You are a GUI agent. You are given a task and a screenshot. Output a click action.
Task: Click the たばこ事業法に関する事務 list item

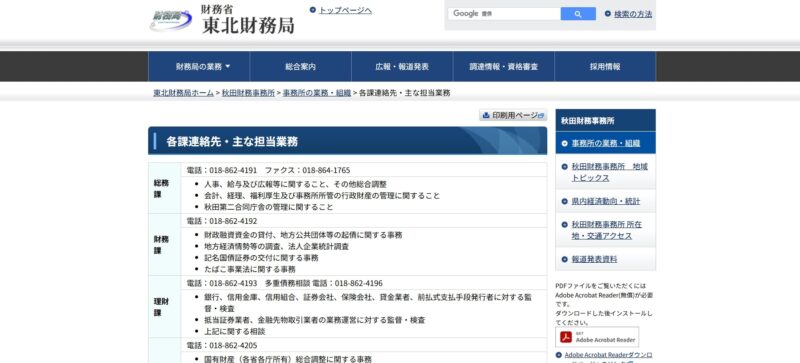[x=250, y=269]
